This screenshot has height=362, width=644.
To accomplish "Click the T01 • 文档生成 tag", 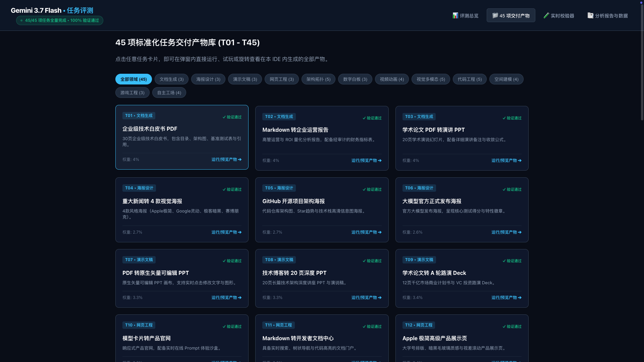I will click(139, 116).
